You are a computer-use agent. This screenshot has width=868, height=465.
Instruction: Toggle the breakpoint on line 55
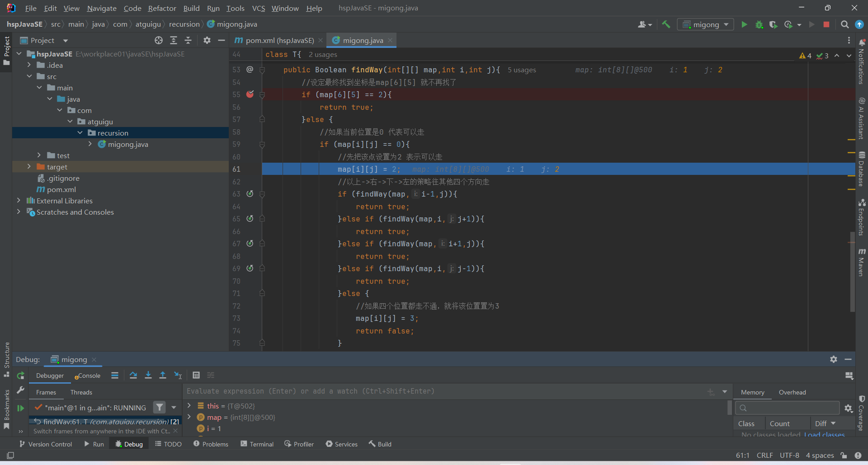coord(250,94)
